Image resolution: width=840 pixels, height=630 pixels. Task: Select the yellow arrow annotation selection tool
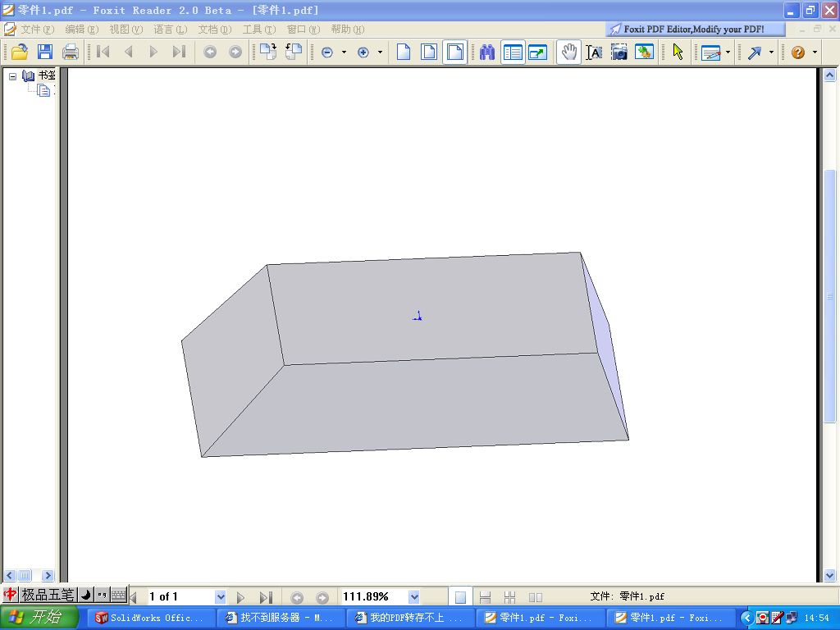pos(678,52)
